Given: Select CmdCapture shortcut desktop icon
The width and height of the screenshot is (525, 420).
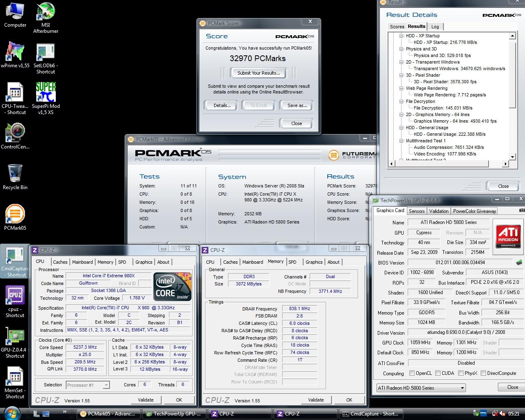Looking at the screenshot, I should 15,262.
